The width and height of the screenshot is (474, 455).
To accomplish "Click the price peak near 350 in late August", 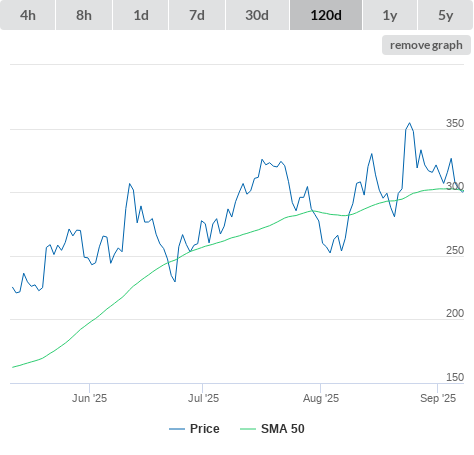I will click(x=410, y=123).
